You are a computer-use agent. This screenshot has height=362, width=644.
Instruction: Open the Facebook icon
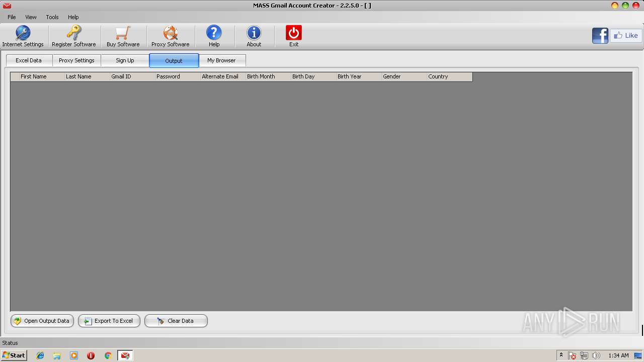coord(600,36)
